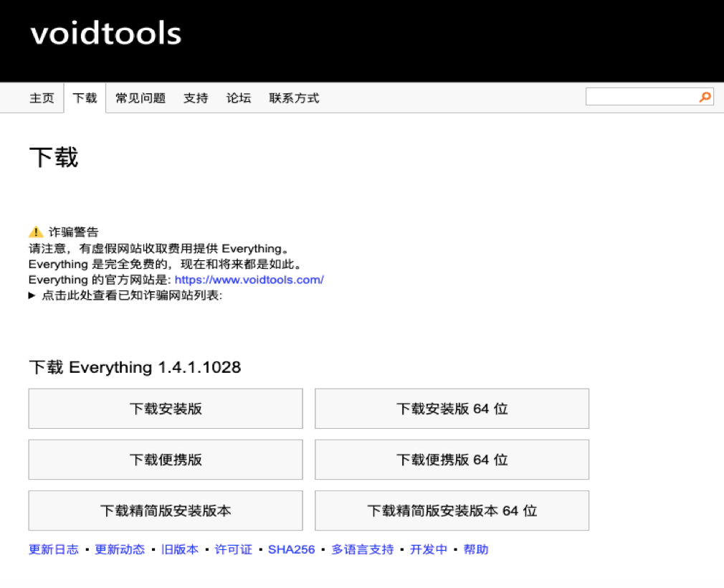The height and width of the screenshot is (588, 724).
Task: Click the 下载便携版 button
Action: [x=166, y=460]
